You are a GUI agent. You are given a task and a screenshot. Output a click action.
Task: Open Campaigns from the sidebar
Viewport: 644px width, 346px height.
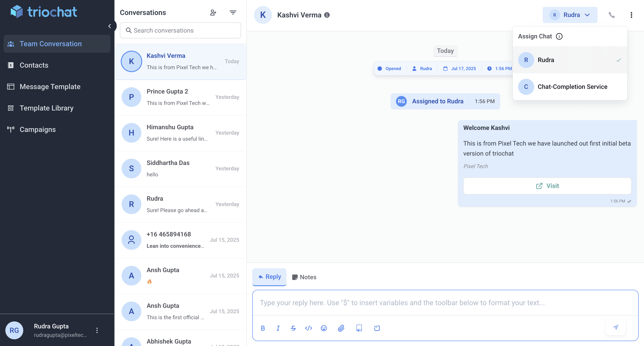[38, 129]
